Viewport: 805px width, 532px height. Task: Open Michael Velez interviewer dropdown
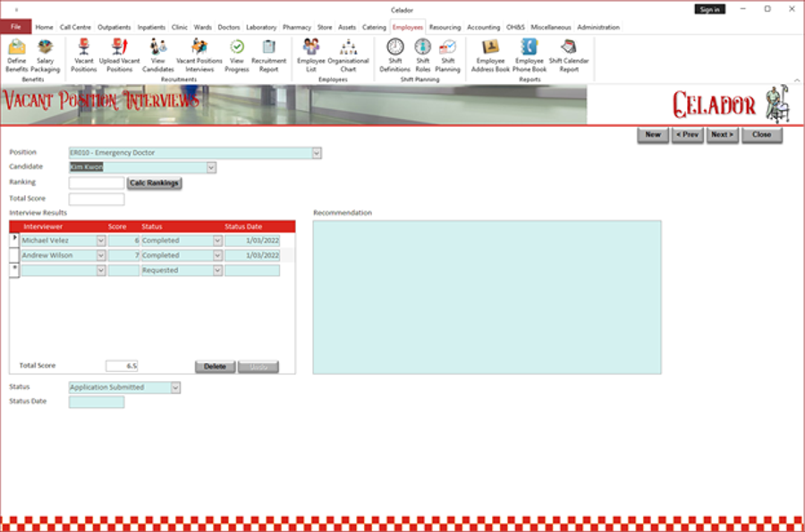100,241
